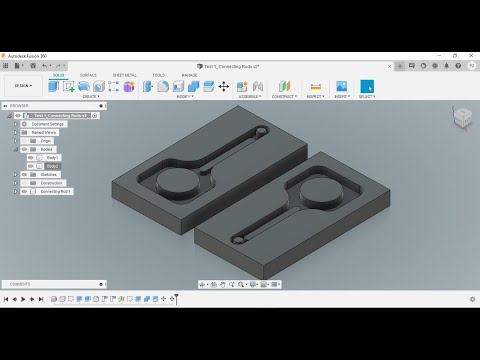Toggle visibility of Body1
The image size is (480, 360).
click(x=31, y=158)
